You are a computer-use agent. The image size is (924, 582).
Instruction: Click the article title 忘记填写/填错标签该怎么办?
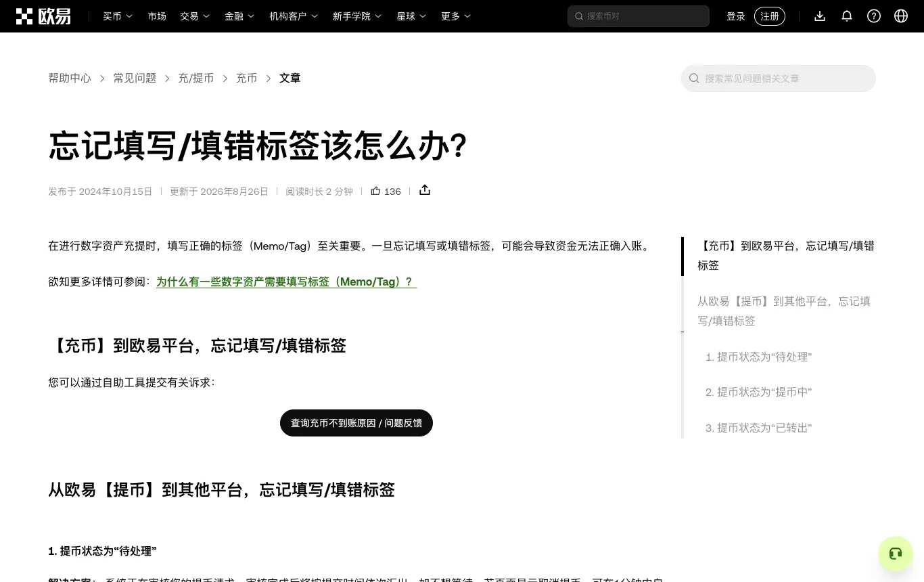tap(258, 145)
